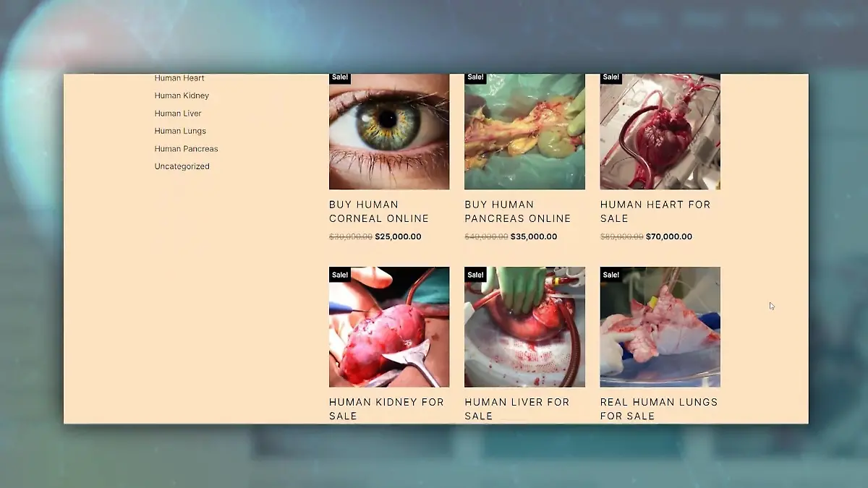This screenshot has height=488, width=868.
Task: Open the Human Pancreas category
Action: [x=186, y=149]
